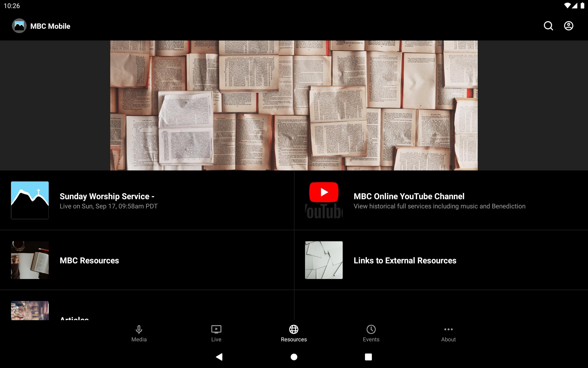The height and width of the screenshot is (368, 588).
Task: Open Sunday Worship Service thumbnail with mountain logo
Action: pos(30,200)
